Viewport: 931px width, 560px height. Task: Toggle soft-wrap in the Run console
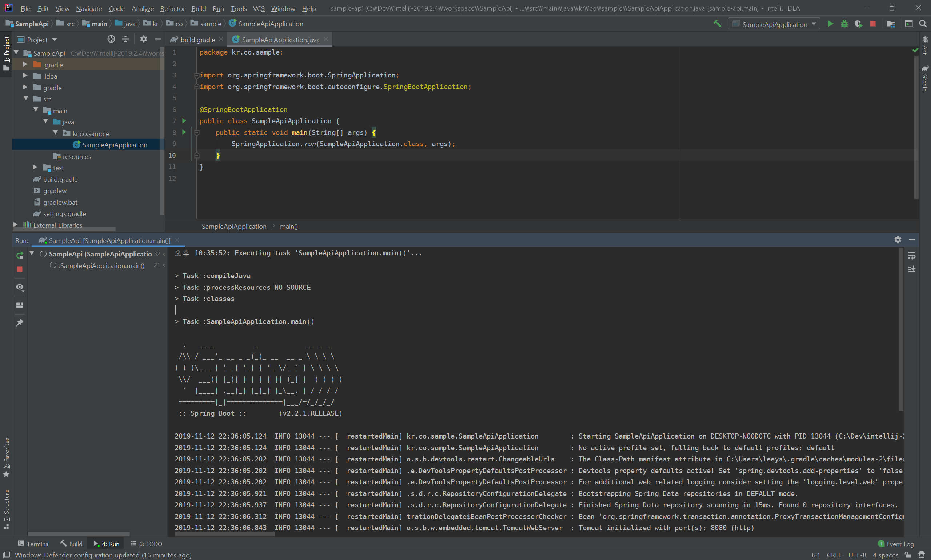911,256
